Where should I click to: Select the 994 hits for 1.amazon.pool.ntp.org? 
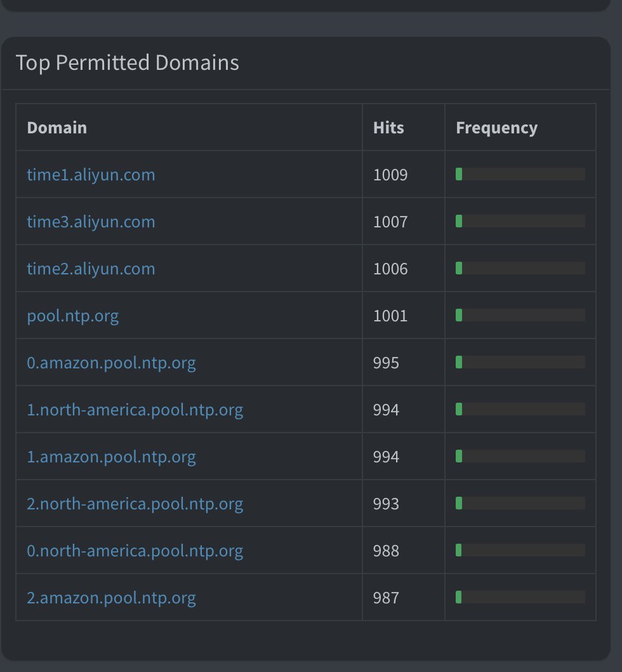point(386,457)
